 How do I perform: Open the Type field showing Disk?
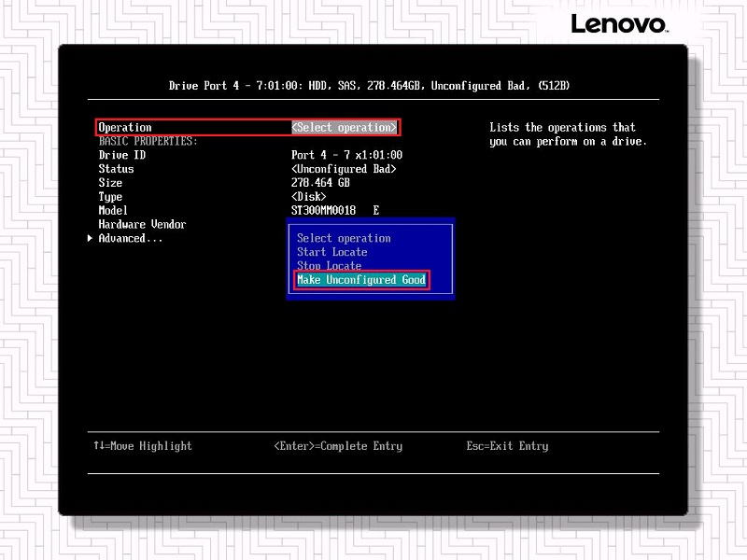308,196
